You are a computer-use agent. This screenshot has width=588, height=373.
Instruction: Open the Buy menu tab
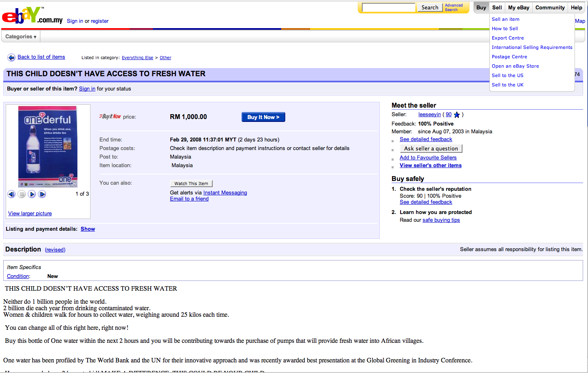pos(481,7)
